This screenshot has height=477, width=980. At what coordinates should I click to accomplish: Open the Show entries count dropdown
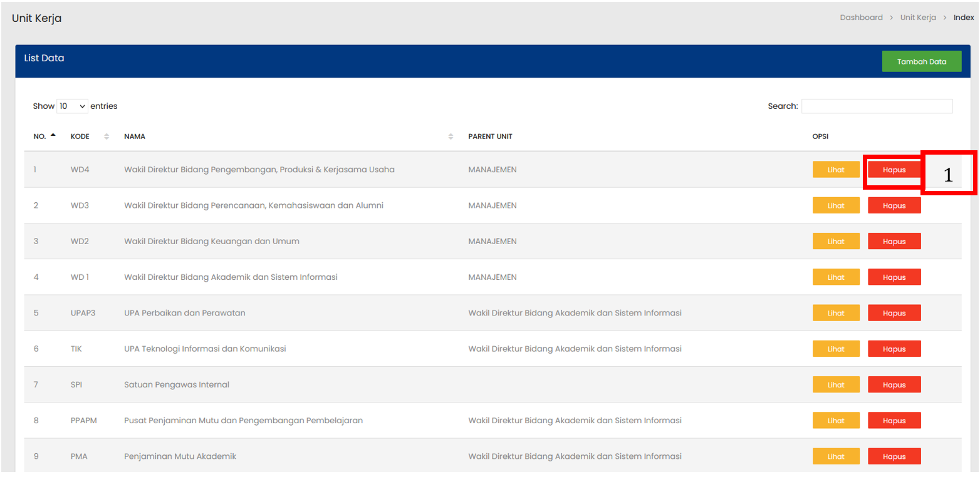[x=72, y=106]
